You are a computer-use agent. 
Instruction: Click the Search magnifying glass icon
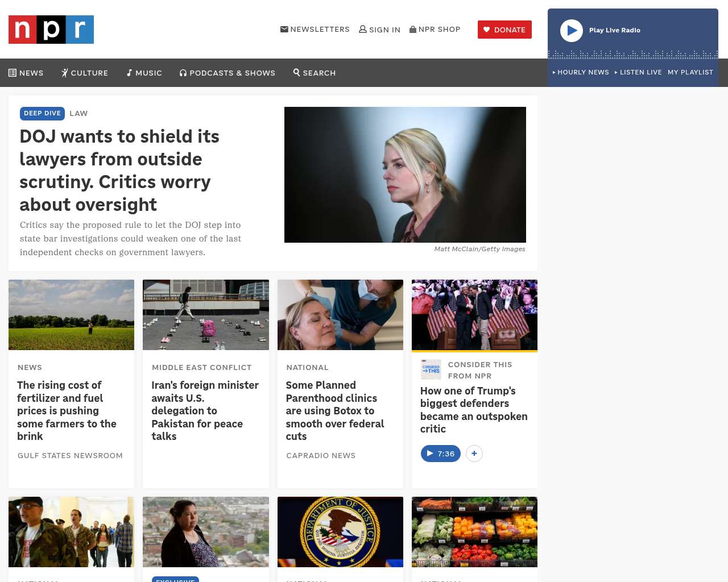pyautogui.click(x=296, y=72)
